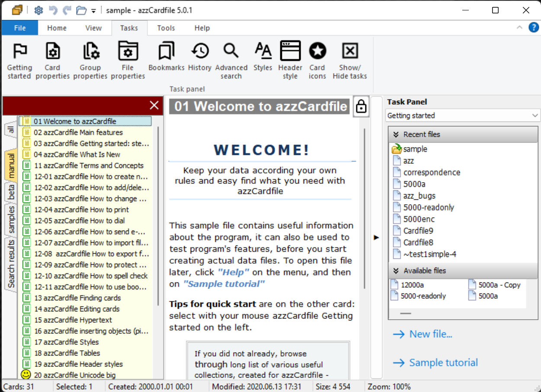Click the settings gear in title bar
Viewport: 541px width, 392px height.
coord(38,10)
